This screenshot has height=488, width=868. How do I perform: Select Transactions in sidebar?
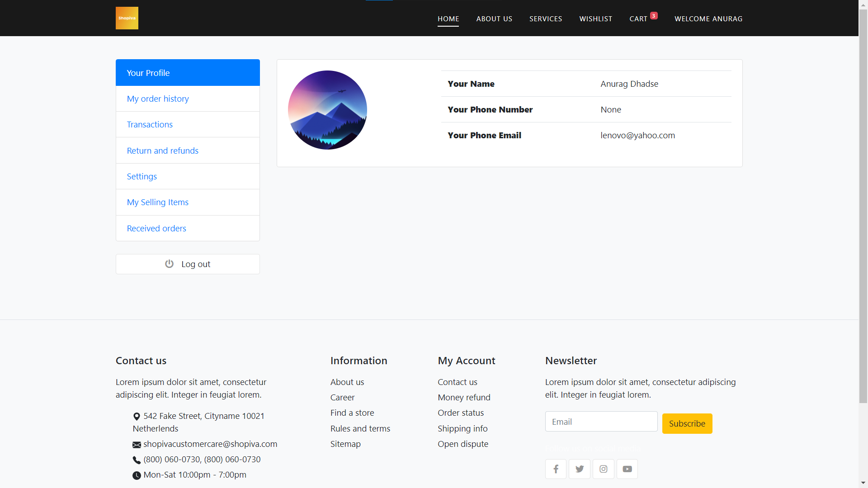click(x=150, y=124)
